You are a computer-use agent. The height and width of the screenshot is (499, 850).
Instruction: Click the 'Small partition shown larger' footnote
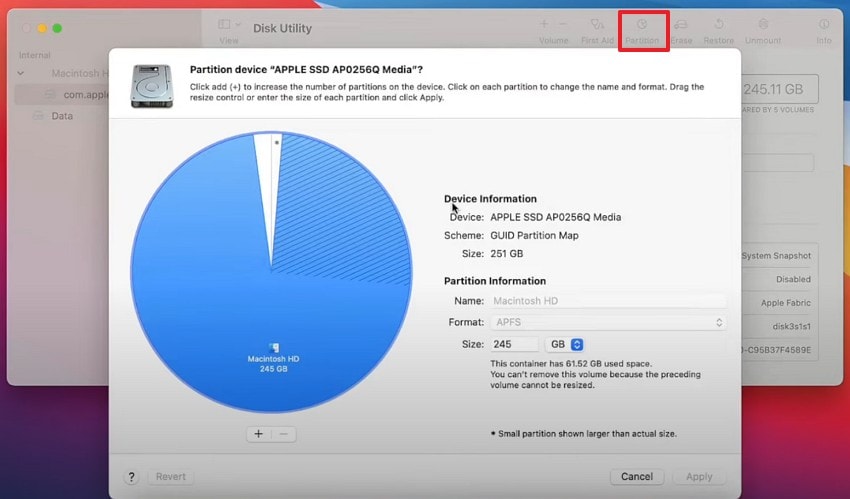click(584, 433)
